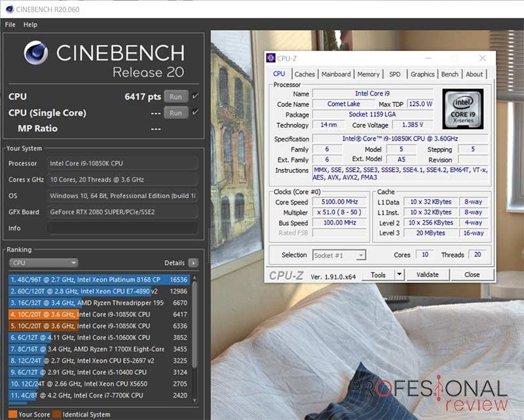This screenshot has height=420, width=524.
Task: Switch to the Memory tab in CPU-Z
Action: click(368, 74)
